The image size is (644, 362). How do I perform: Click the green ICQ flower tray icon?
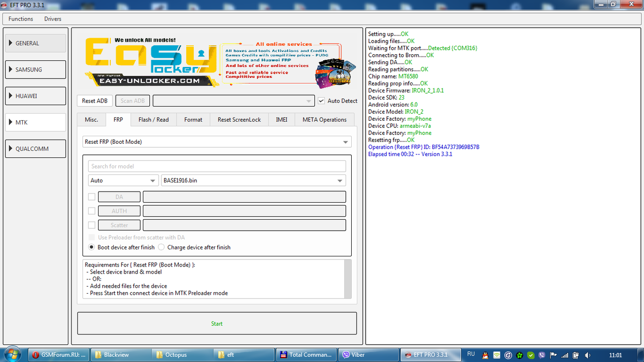click(519, 355)
